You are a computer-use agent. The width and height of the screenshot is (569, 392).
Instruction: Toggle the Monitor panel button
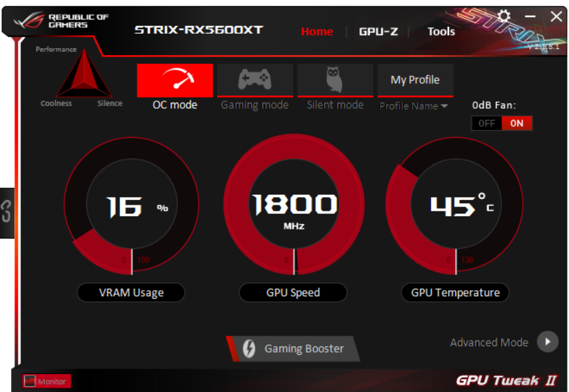(46, 381)
